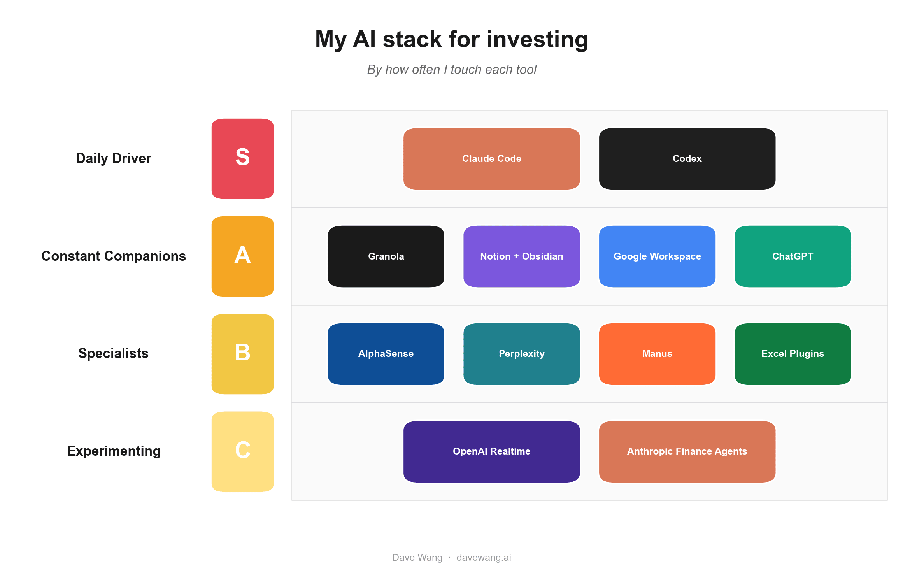Open the black Codex tile
Viewport: 903px width, 588px height.
tap(687, 159)
